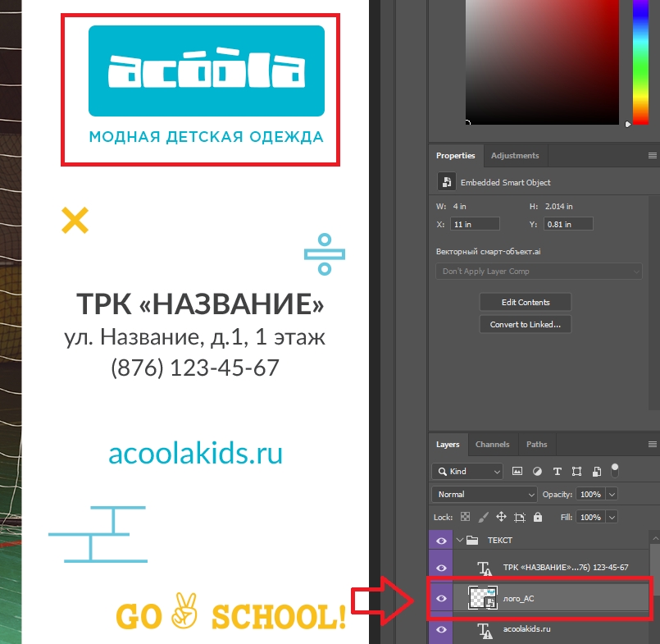This screenshot has height=644, width=660.
Task: Select the лого_АС layer name
Action: tap(518, 599)
